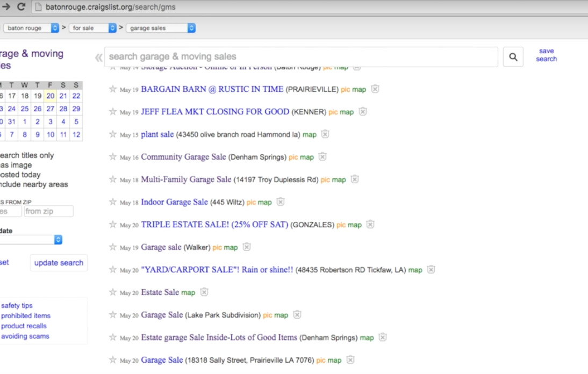Image resolution: width=588 pixels, height=374 pixels.
Task: Open JEFF FLEA MKT CLOSING FOR GOOD listing
Action: tap(215, 112)
